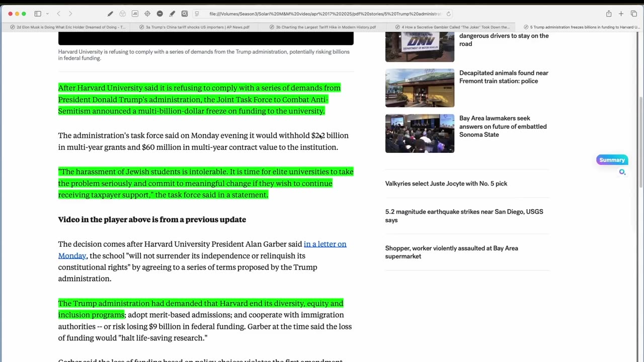Screen dimensions: 644x362
Task: Click 'The Trump administration had demanded' highlighted text
Action: [x=201, y=309]
